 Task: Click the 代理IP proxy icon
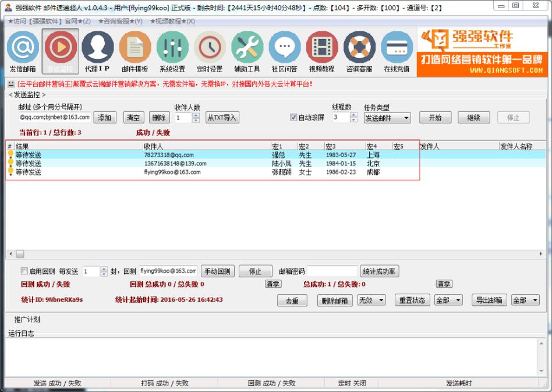[x=97, y=51]
